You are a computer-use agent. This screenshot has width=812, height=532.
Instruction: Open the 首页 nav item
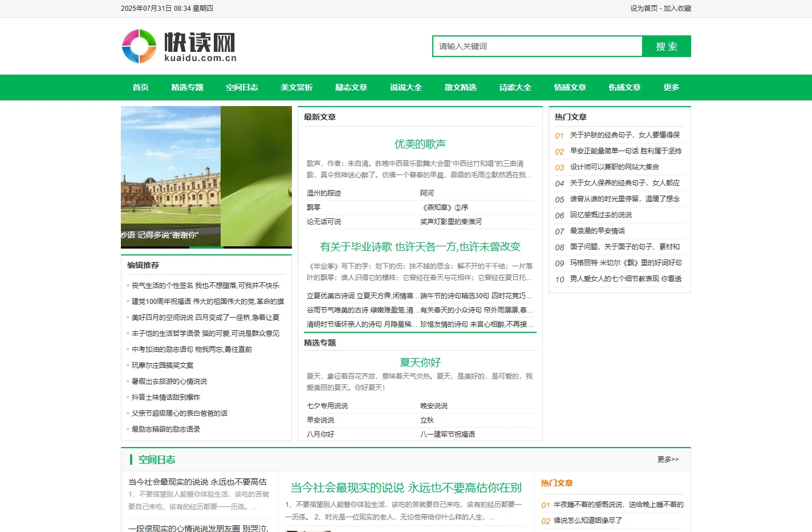140,87
